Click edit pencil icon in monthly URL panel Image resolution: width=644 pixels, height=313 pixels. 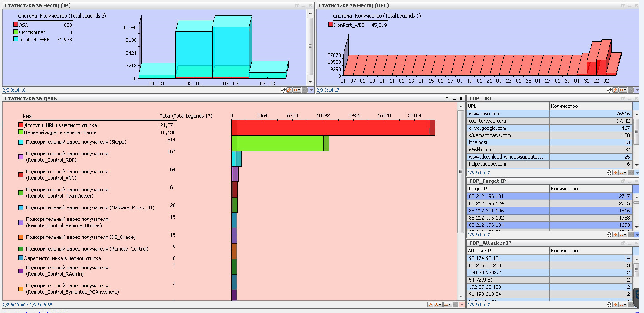615,90
